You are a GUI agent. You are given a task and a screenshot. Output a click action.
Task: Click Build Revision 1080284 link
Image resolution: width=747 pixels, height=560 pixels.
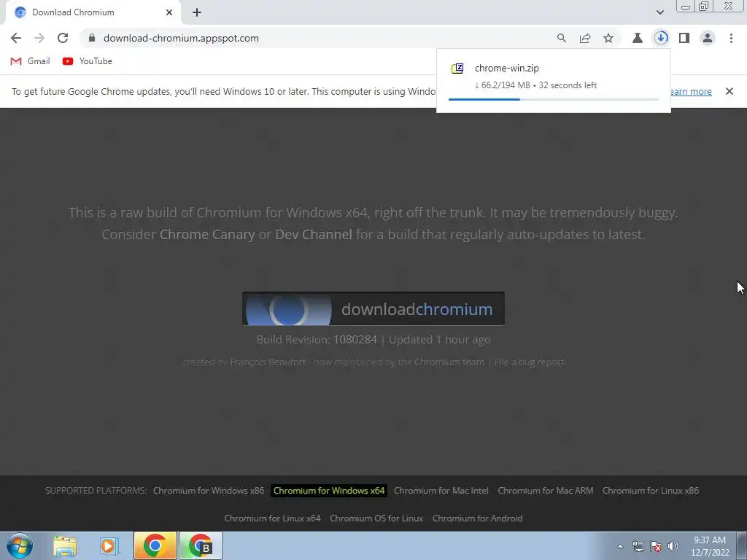click(x=355, y=340)
